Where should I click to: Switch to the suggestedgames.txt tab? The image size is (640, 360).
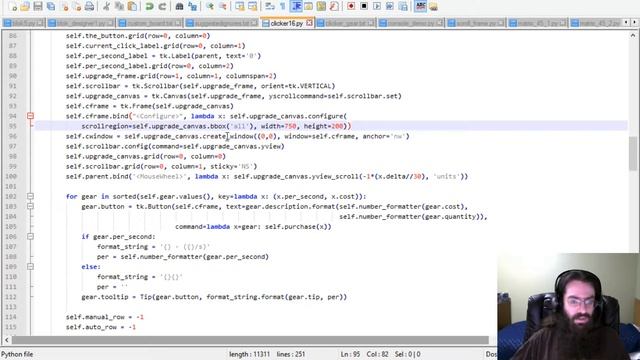click(221, 23)
